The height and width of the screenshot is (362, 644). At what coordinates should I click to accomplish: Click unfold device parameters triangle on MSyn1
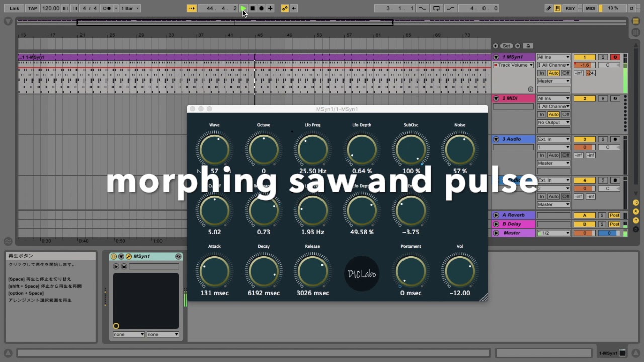[x=121, y=256]
